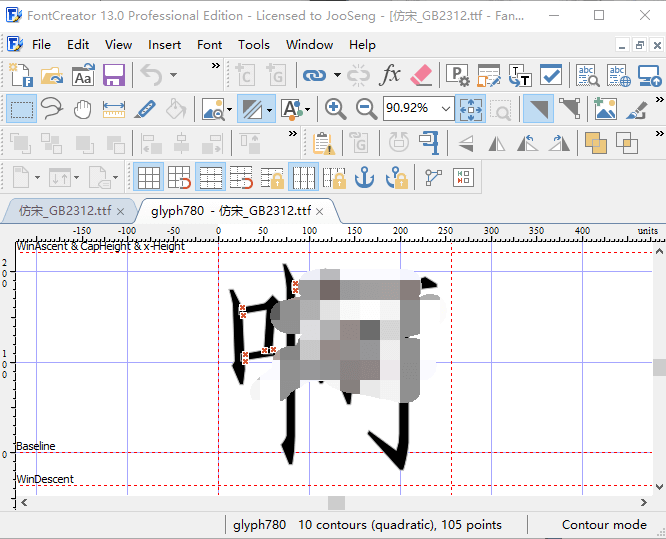Viewport: 666px width, 539px height.
Task: Click the zoom in magnifier
Action: coord(336,109)
